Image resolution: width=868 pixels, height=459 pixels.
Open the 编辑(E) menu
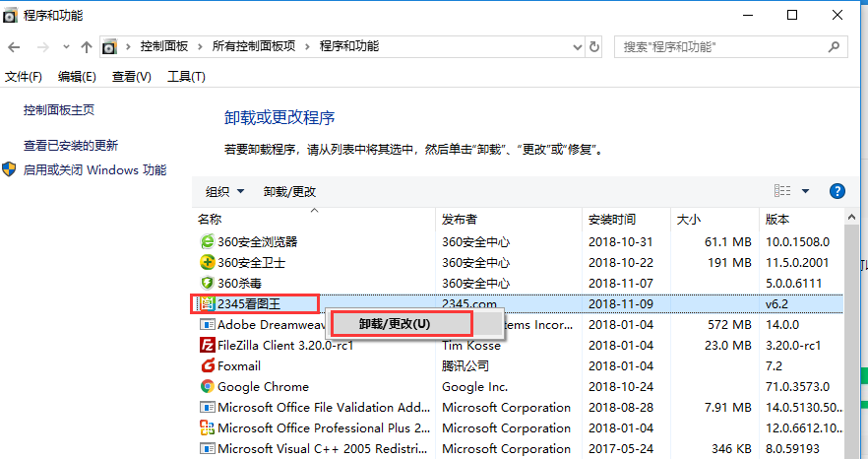(77, 77)
